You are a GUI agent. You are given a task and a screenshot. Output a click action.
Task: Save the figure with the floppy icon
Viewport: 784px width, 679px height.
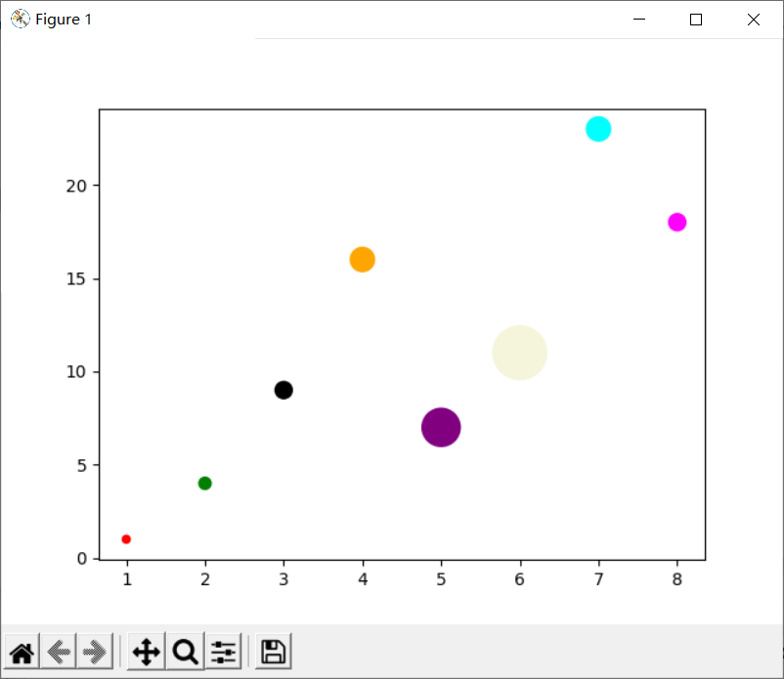(274, 652)
